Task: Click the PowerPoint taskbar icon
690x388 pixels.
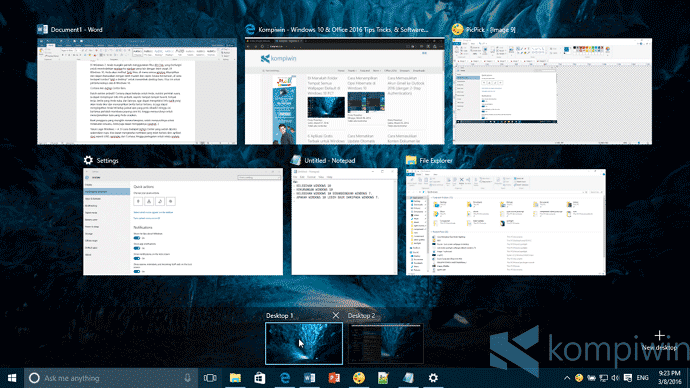Action: (x=334, y=378)
